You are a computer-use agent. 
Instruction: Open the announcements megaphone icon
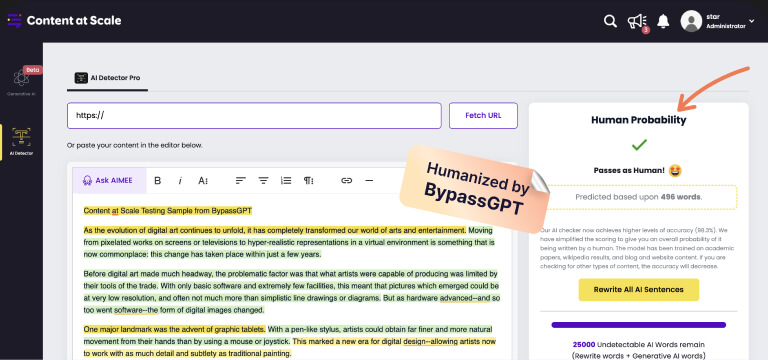coord(637,21)
